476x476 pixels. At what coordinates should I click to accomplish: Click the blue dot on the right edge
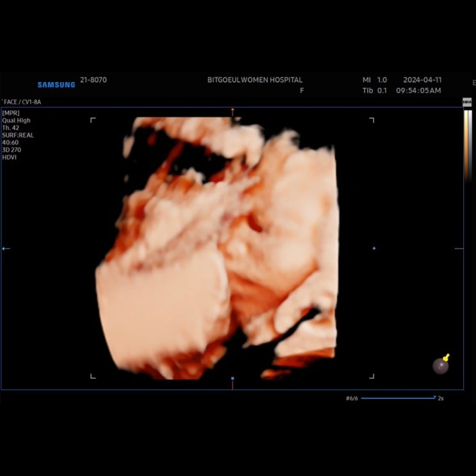coord(374,249)
